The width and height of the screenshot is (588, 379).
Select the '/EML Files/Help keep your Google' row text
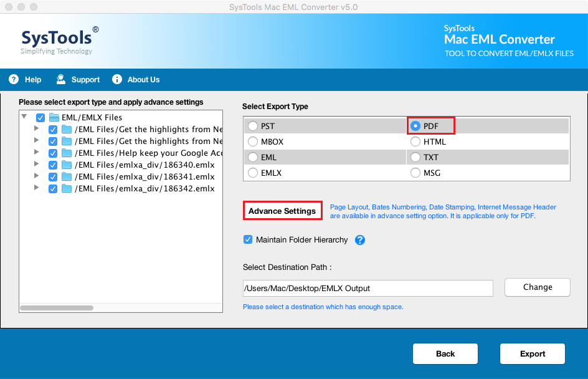(x=148, y=153)
